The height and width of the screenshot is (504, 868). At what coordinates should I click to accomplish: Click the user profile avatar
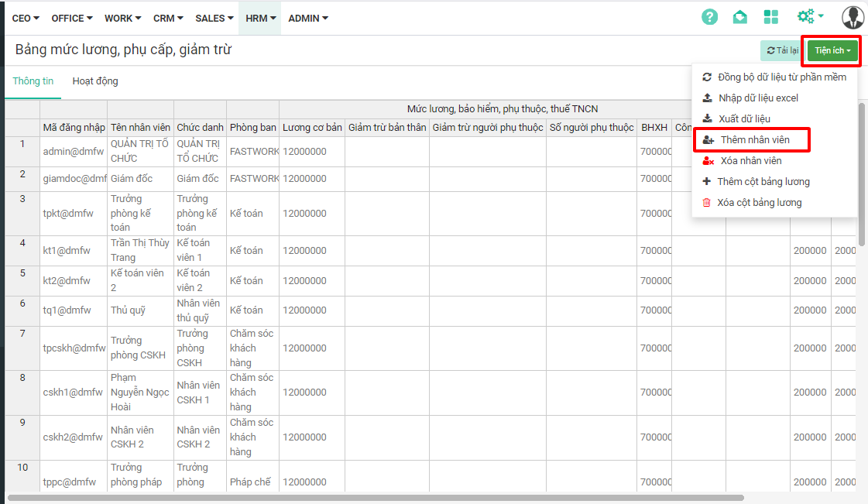(853, 17)
